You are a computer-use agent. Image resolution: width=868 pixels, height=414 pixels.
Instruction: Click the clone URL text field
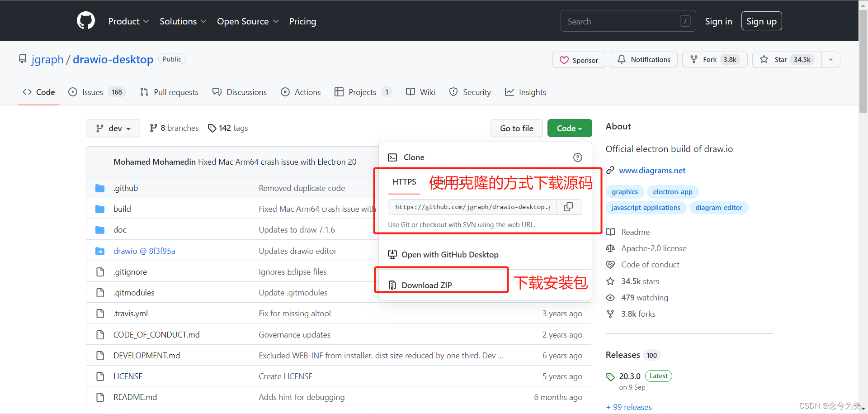(472, 207)
